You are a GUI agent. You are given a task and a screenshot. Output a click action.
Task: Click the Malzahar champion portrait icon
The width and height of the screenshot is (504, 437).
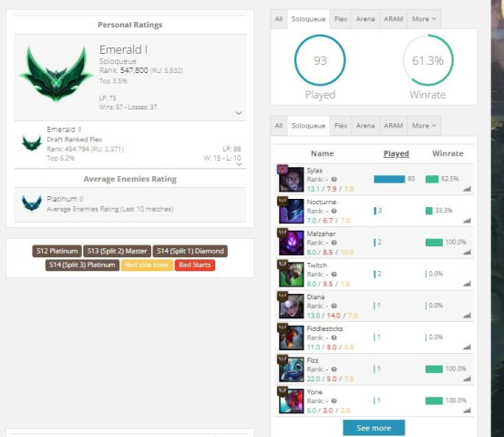pos(292,243)
